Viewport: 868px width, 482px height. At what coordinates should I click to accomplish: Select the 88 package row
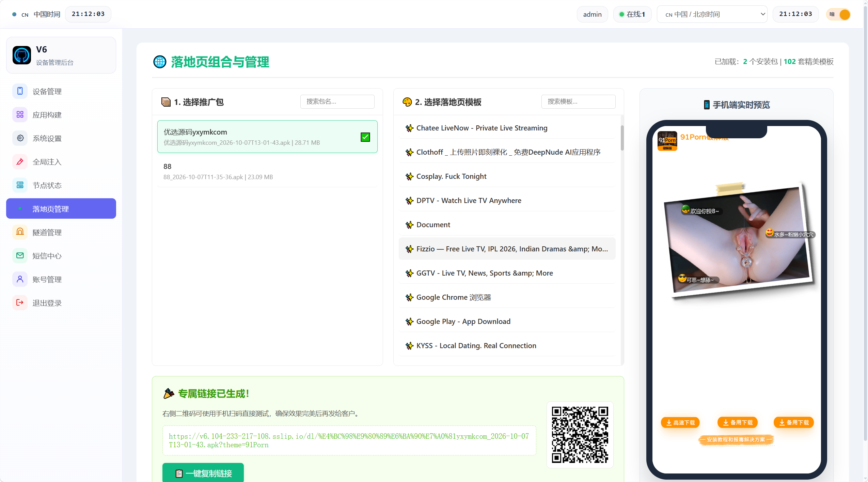click(267, 171)
